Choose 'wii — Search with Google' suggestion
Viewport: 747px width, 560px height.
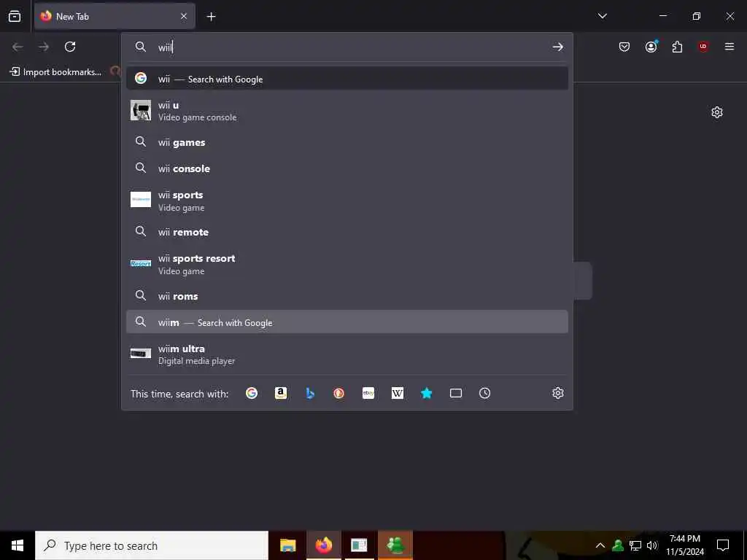(x=347, y=79)
